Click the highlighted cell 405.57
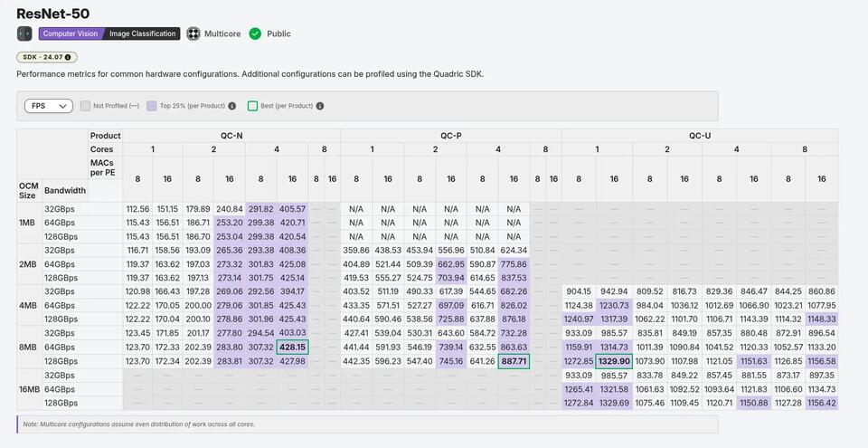 (x=292, y=209)
